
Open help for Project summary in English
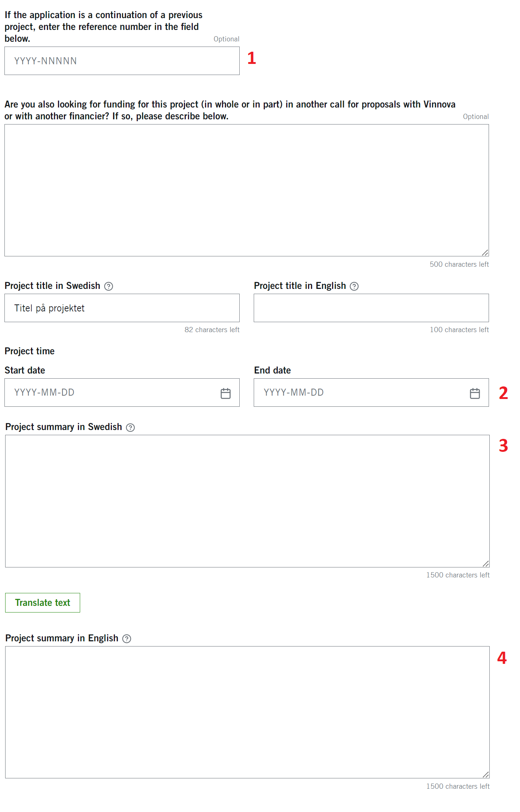click(x=126, y=638)
